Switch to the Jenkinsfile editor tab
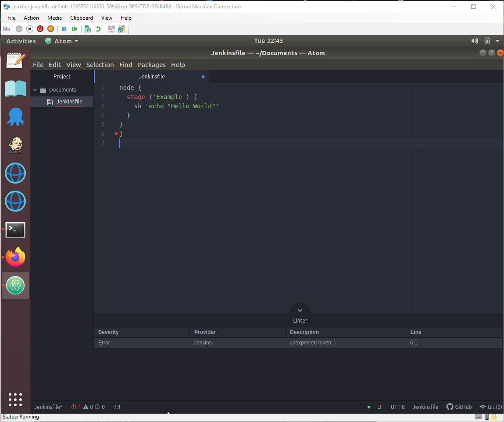 coord(152,77)
